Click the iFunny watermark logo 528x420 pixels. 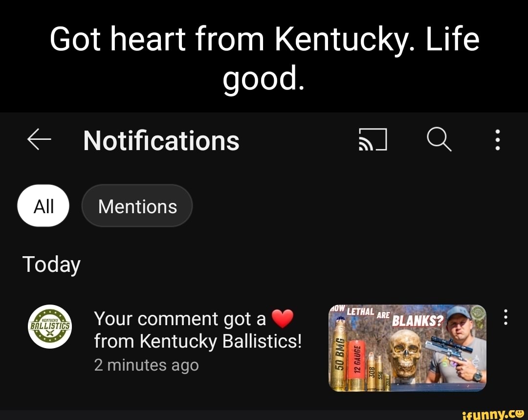tap(493, 414)
